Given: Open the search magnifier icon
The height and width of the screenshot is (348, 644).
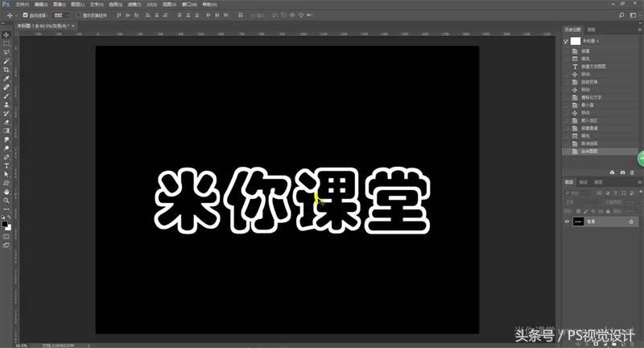Looking at the screenshot, I should (621, 15).
